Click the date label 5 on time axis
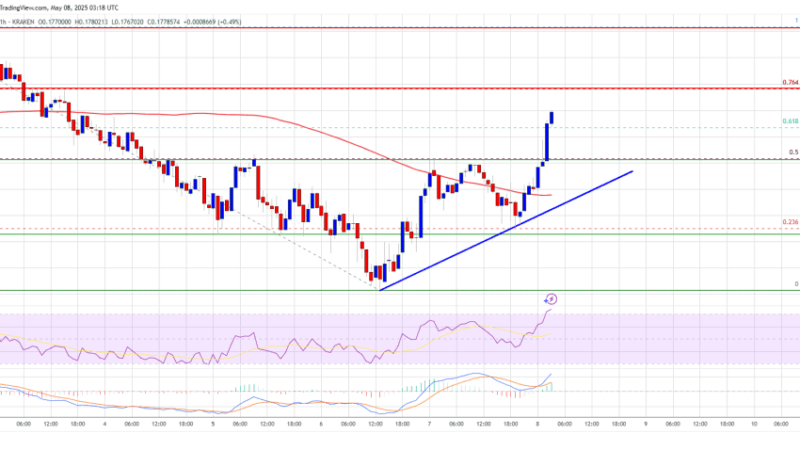The height and width of the screenshot is (450, 800). [213, 424]
